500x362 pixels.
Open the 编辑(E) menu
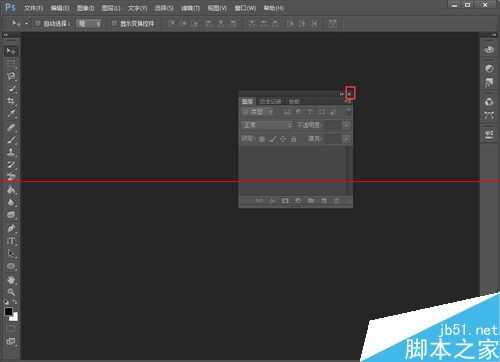[60, 8]
